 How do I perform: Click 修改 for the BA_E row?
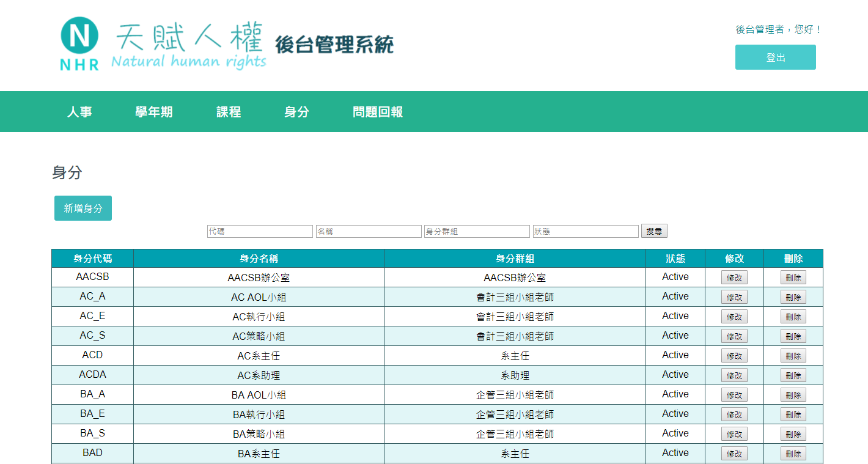pyautogui.click(x=734, y=414)
